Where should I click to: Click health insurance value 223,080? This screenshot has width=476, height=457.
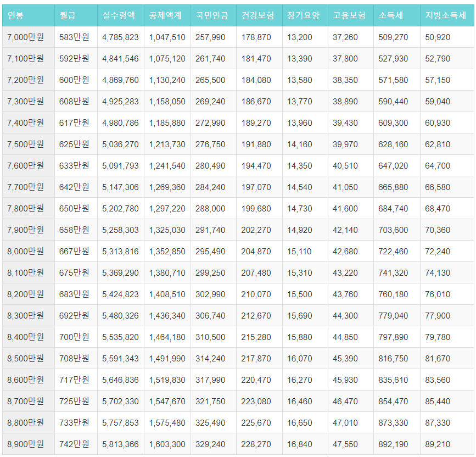click(x=256, y=402)
